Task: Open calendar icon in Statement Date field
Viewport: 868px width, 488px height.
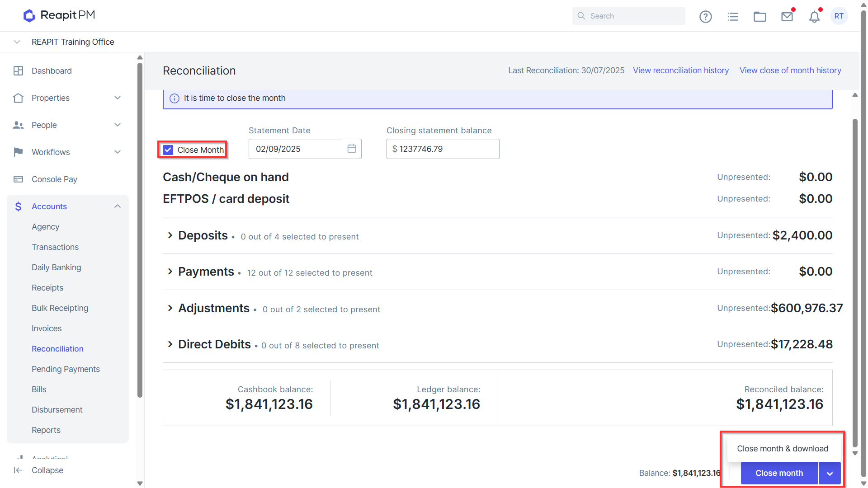Action: coord(352,149)
